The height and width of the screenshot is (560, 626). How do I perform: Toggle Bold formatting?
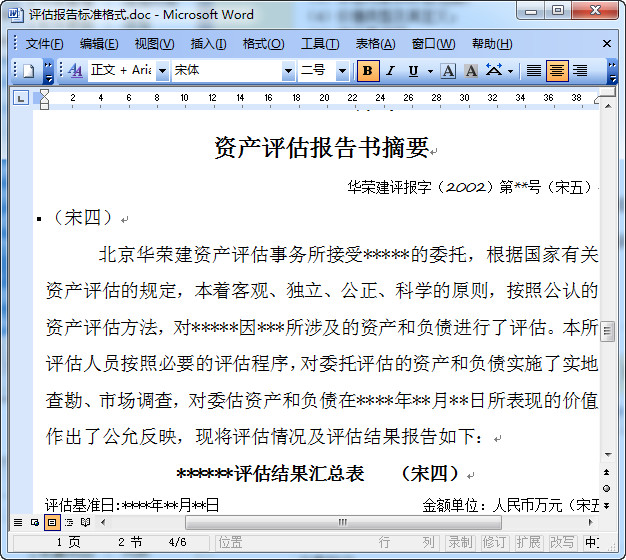[x=368, y=71]
